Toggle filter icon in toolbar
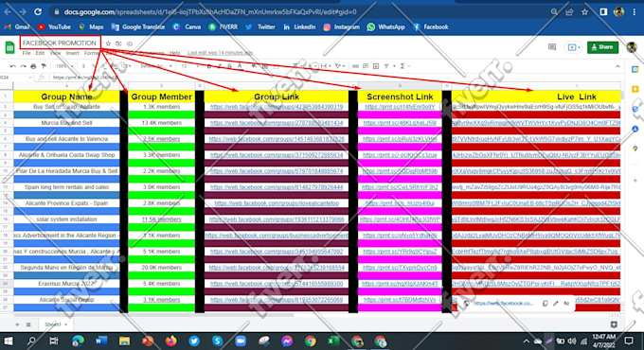Image resolution: width=644 pixels, height=350 pixels. [x=386, y=66]
